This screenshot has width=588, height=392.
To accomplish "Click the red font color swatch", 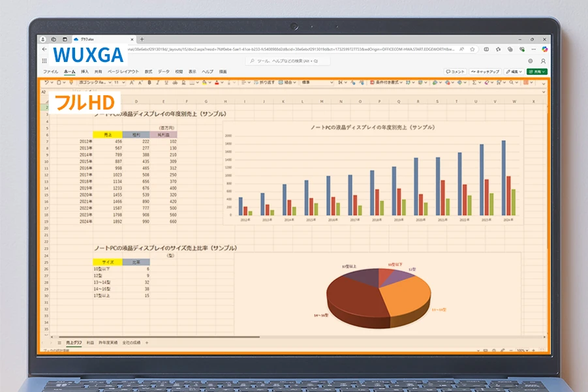I will 217,83.
